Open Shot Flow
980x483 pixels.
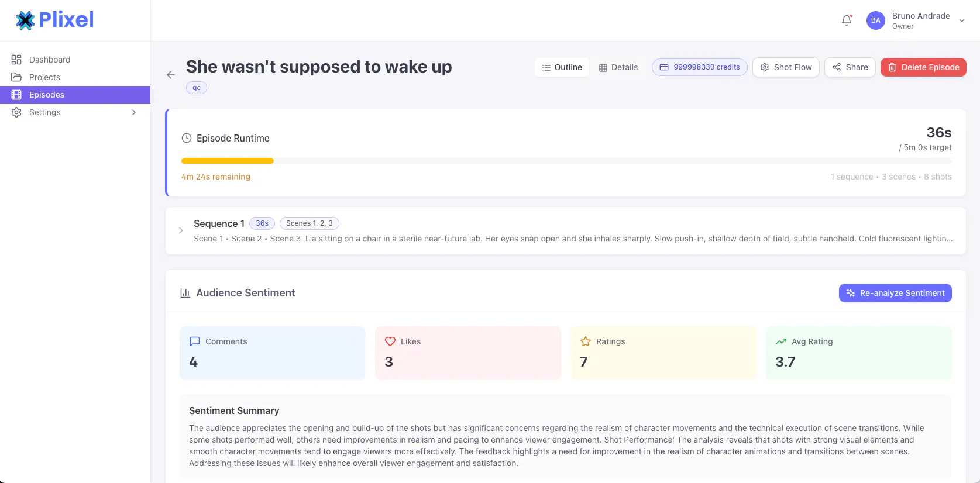click(786, 67)
